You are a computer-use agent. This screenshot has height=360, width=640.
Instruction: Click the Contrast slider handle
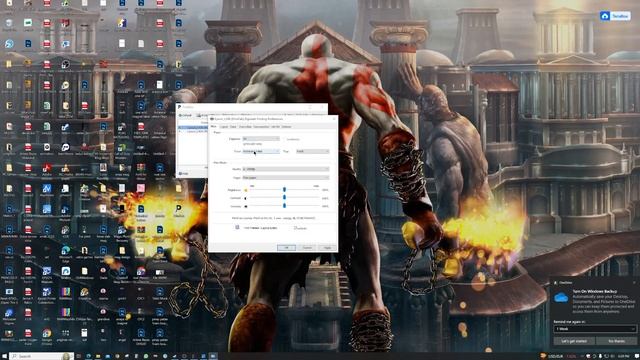(x=284, y=198)
